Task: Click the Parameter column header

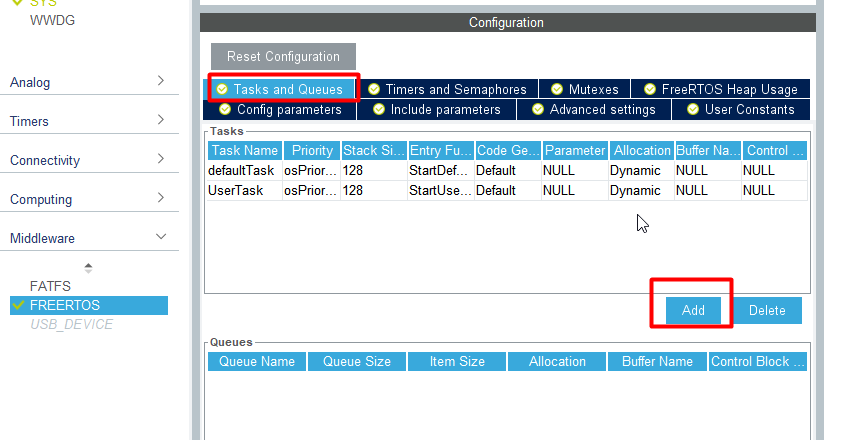Action: (575, 151)
